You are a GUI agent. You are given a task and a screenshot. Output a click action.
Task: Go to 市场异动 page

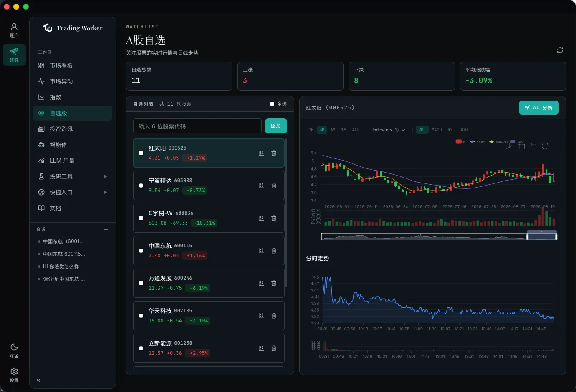(73, 81)
